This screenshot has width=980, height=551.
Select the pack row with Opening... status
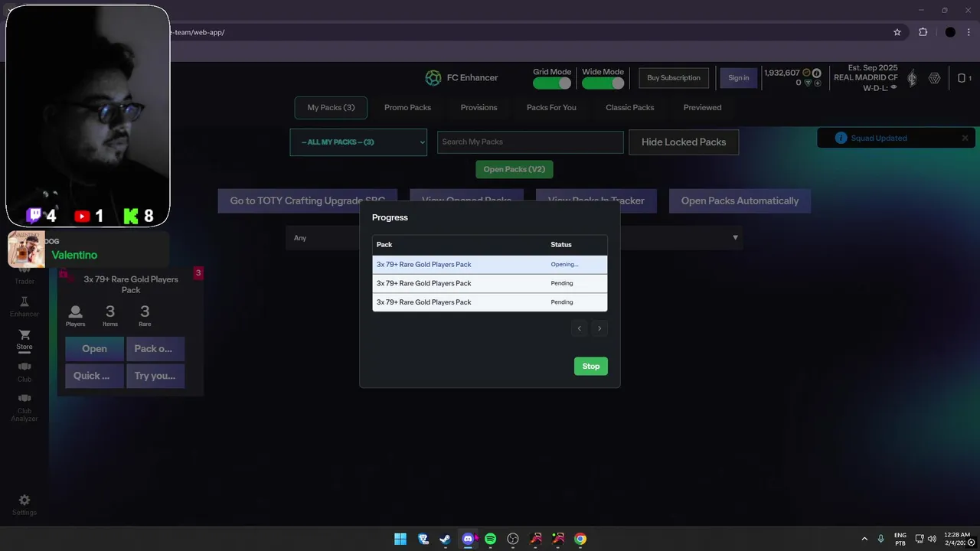pyautogui.click(x=490, y=265)
